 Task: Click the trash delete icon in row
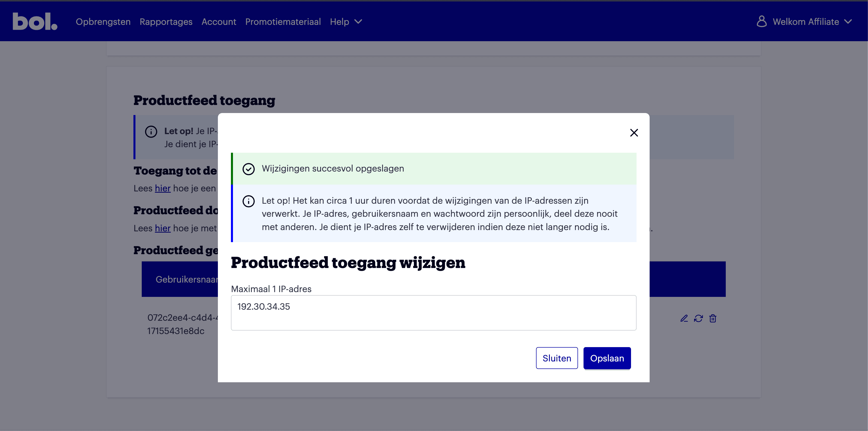coord(713,318)
